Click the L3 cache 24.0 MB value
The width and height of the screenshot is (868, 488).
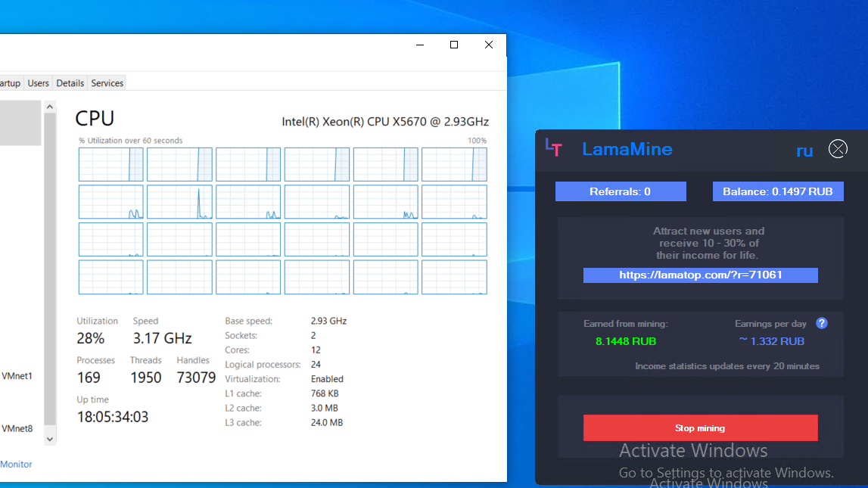(327, 423)
